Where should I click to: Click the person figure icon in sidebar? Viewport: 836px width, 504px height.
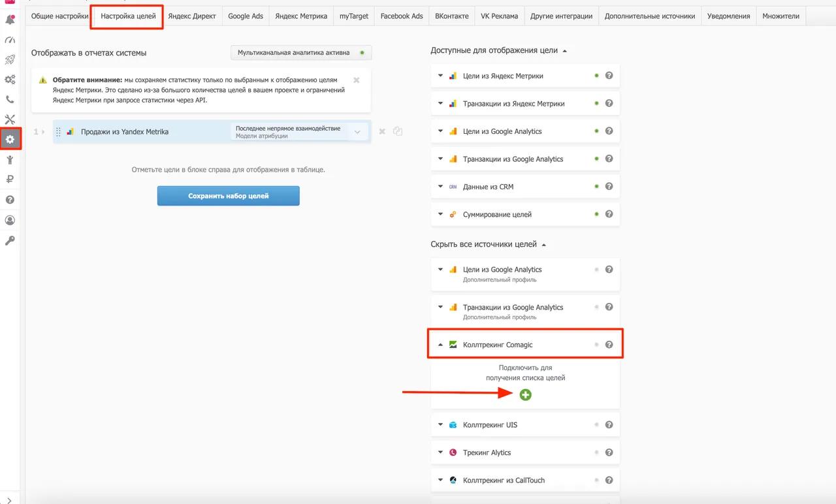(10, 160)
